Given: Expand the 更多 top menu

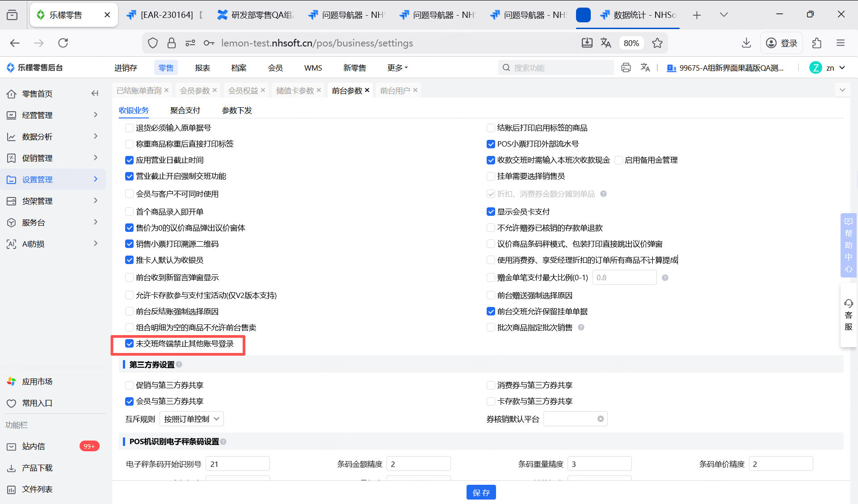Looking at the screenshot, I should (x=397, y=68).
